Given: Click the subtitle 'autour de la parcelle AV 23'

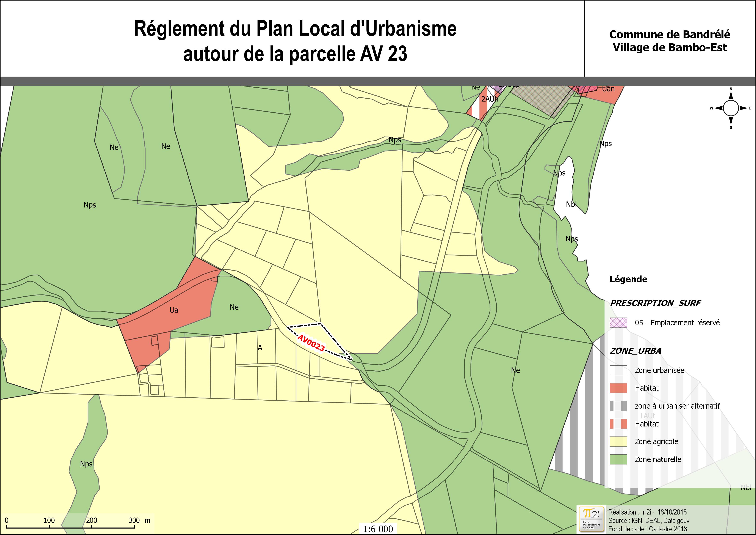Looking at the screenshot, I should click(x=295, y=54).
